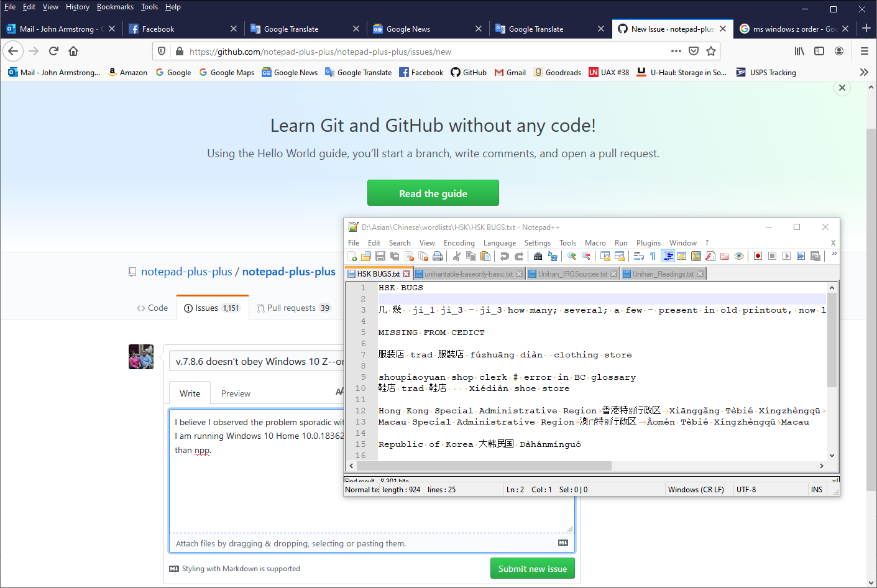Enable Show All Characters with the pilcrow icon

point(653,255)
